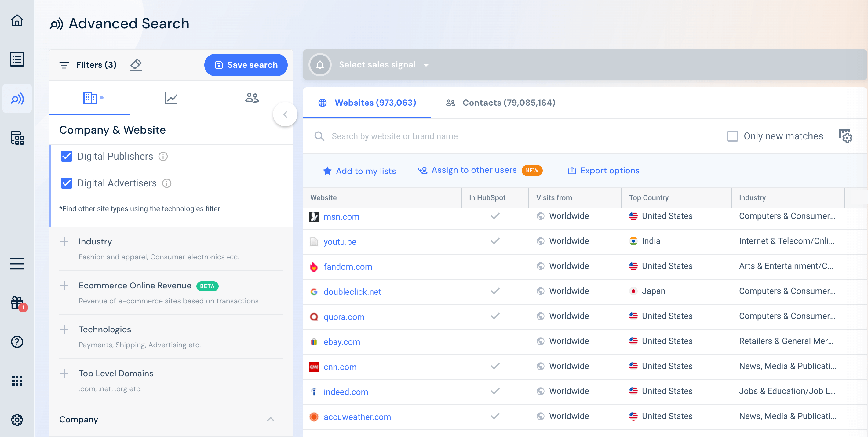The height and width of the screenshot is (437, 868).
Task: Click the accuweather.com favicon
Action: click(x=314, y=417)
